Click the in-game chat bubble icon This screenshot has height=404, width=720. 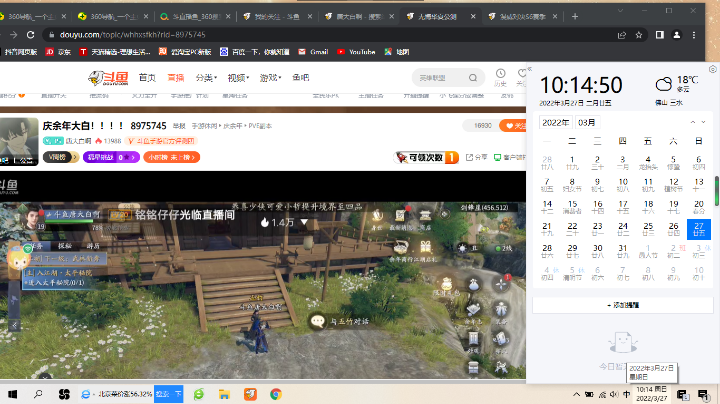tap(318, 321)
